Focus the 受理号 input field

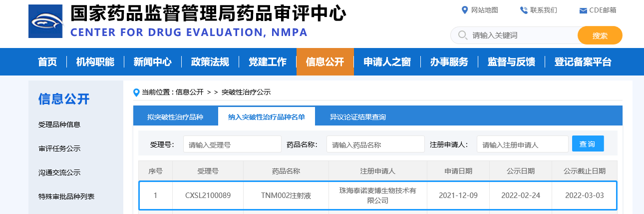[232, 144]
